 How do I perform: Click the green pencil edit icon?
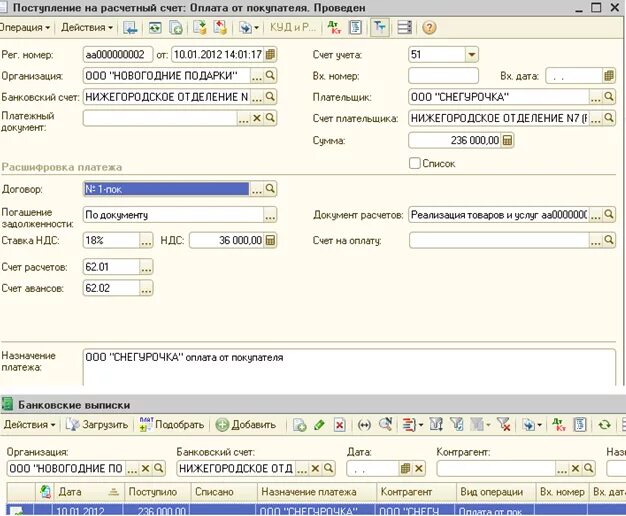319,425
